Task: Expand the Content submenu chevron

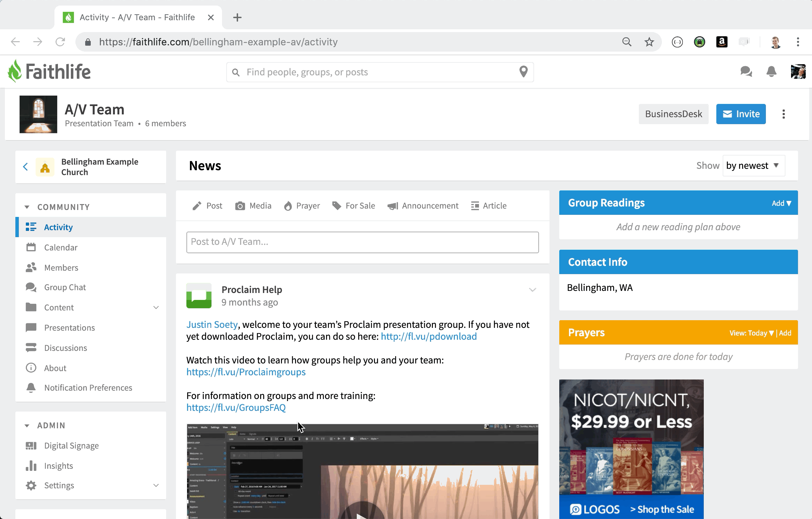Action: [x=156, y=307]
